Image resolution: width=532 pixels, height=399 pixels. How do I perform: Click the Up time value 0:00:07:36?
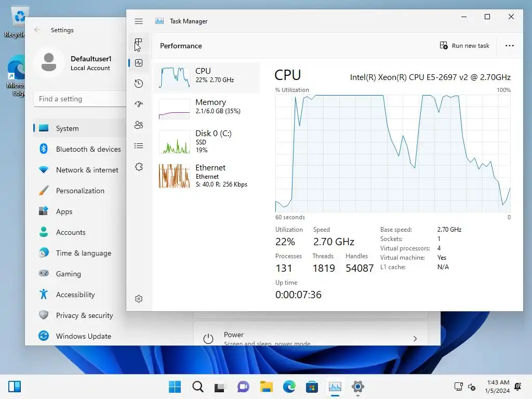click(x=298, y=295)
